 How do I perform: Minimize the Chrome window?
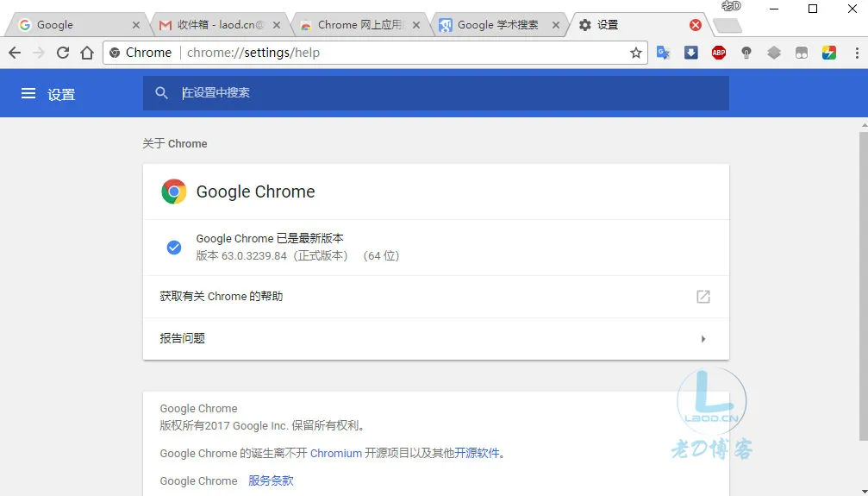pyautogui.click(x=774, y=9)
